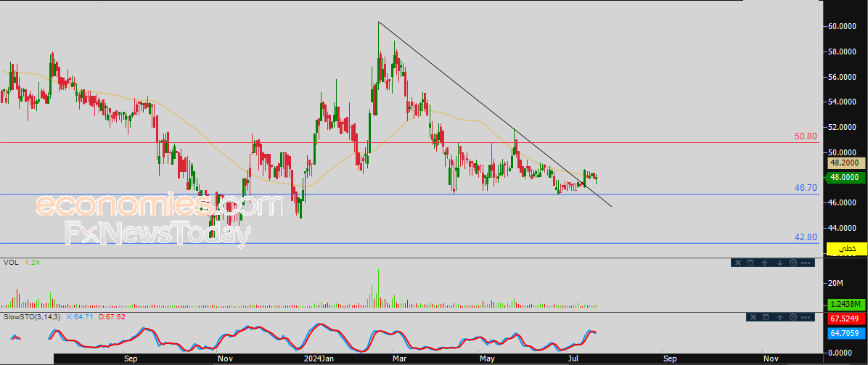Image resolution: width=868 pixels, height=365 pixels.
Task: Click the VOL value 1.24 readout
Action: point(32,262)
